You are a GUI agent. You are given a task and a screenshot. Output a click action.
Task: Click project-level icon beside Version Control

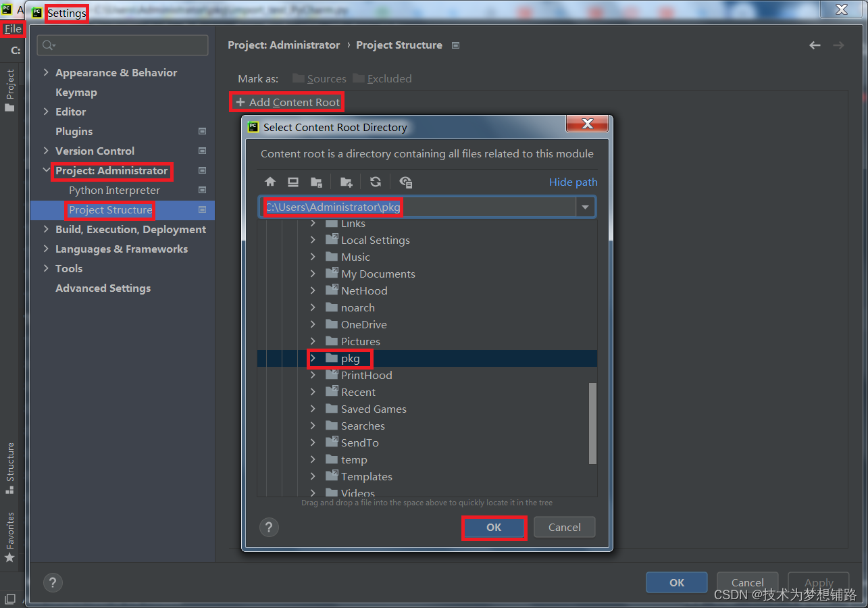pos(202,151)
